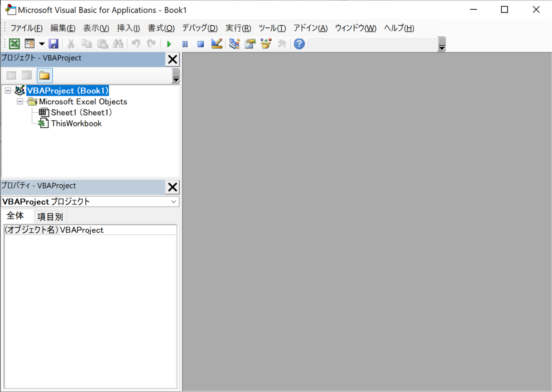Viewport: 552px width, 392px height.
Task: Open the 実行(R) menu
Action: pos(238,28)
